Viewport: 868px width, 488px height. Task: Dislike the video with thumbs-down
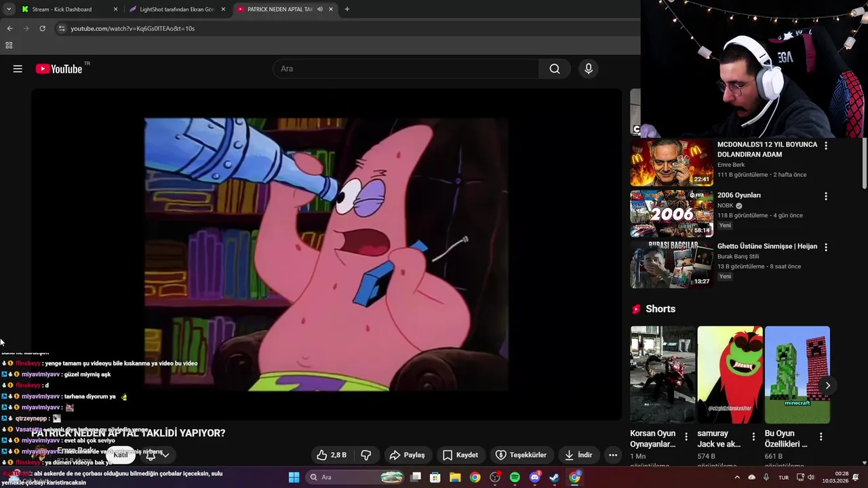coord(366,455)
